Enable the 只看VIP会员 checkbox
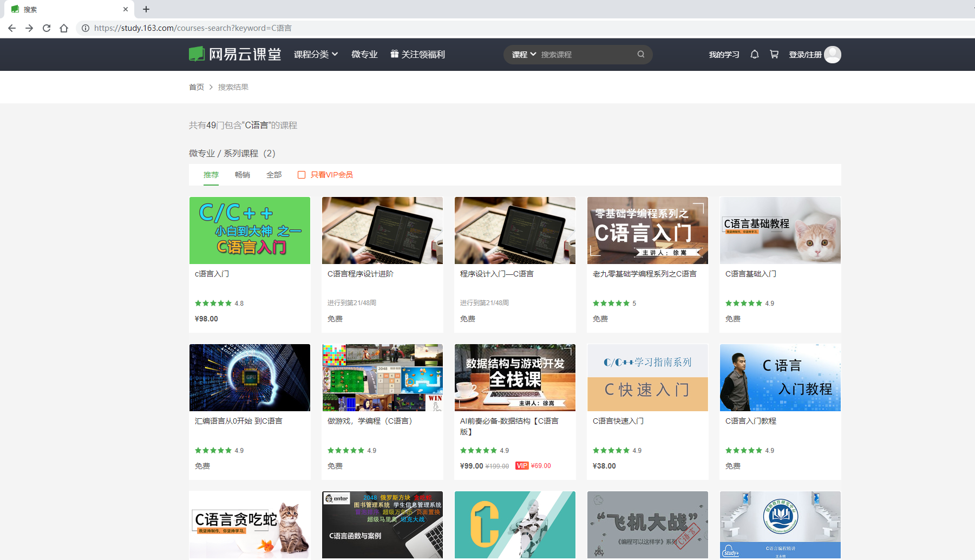Image resolution: width=975 pixels, height=560 pixels. (x=302, y=175)
